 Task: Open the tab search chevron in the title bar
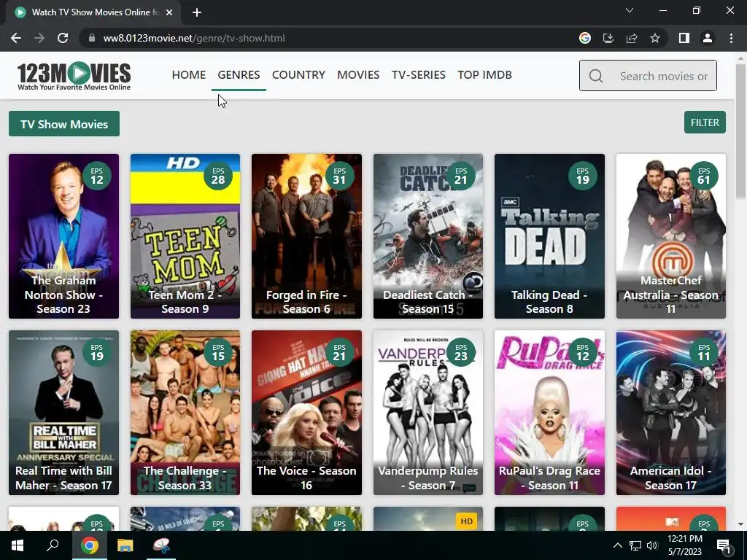coord(630,10)
